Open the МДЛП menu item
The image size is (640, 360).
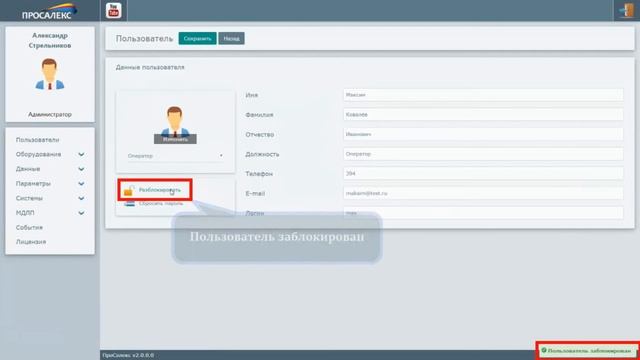25,213
